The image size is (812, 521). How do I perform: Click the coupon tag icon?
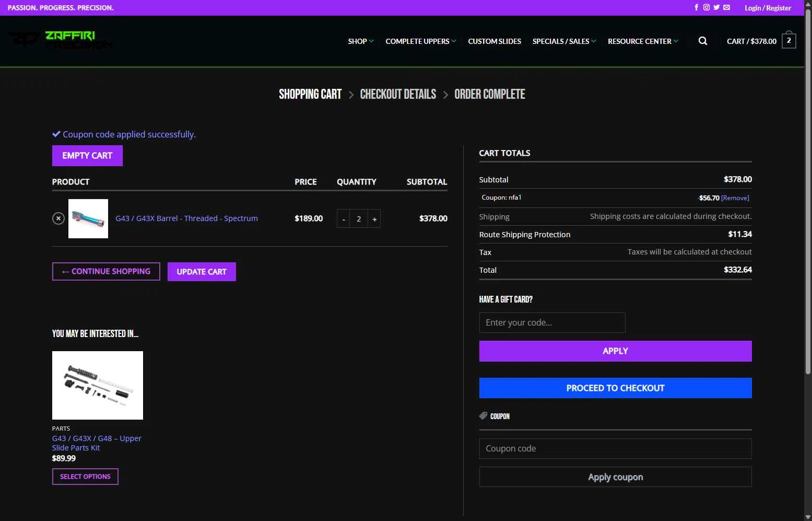coord(483,416)
